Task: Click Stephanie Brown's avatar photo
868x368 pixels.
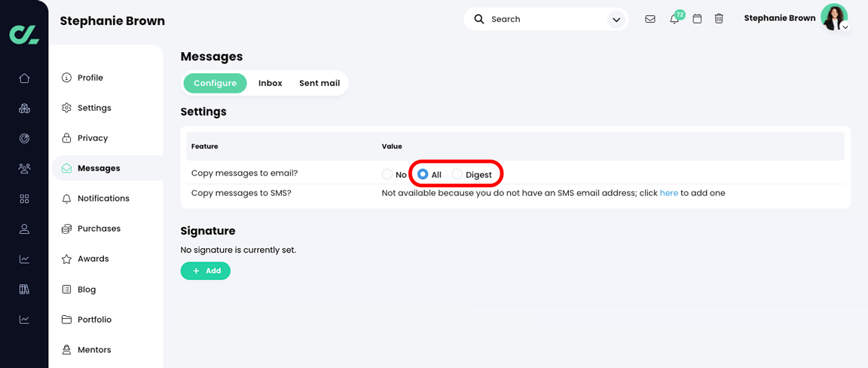Action: (x=833, y=17)
